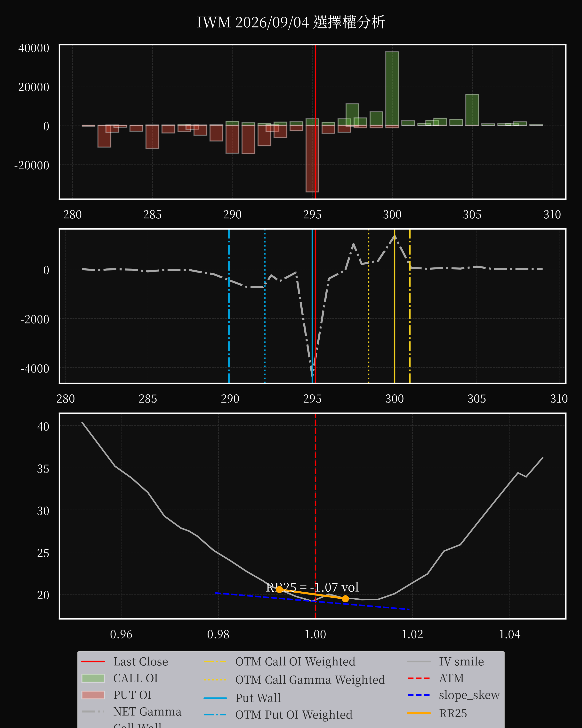Click the "RR25 = -1.07 vol" annotation

[x=312, y=587]
